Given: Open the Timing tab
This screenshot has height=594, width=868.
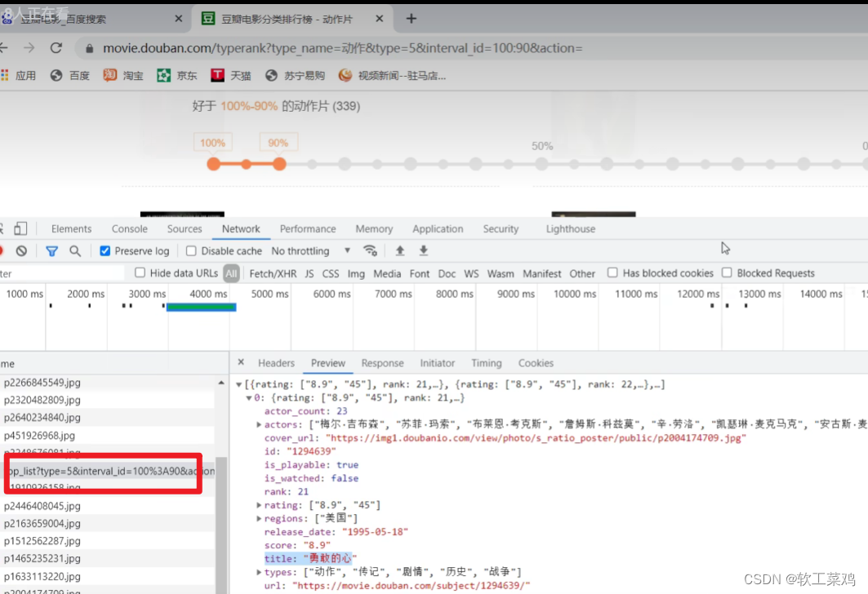Looking at the screenshot, I should pyautogui.click(x=487, y=363).
